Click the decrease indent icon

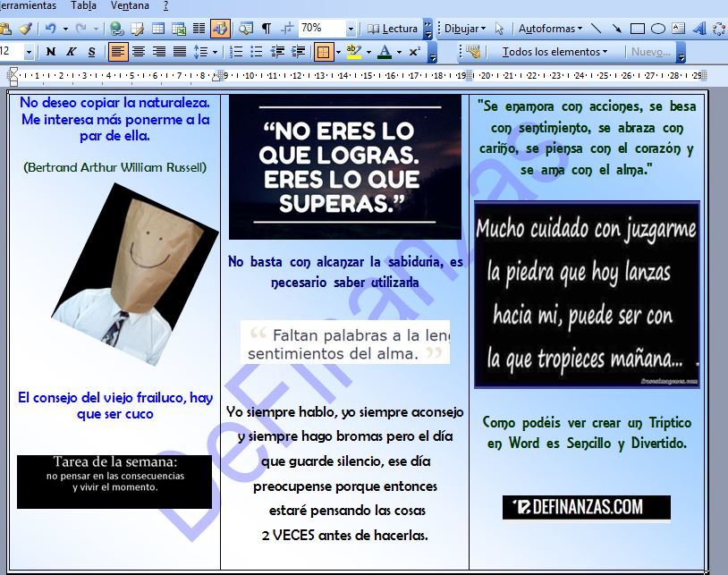click(x=277, y=52)
